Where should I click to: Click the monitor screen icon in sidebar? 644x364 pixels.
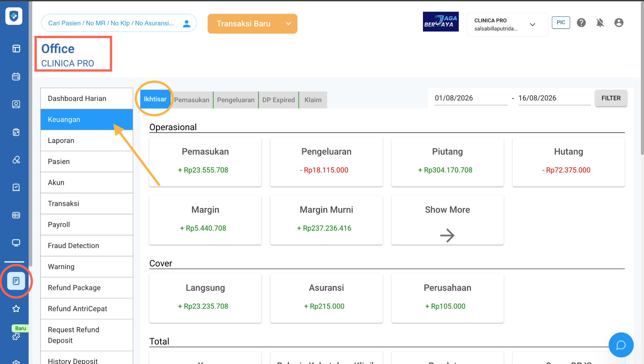click(x=16, y=243)
